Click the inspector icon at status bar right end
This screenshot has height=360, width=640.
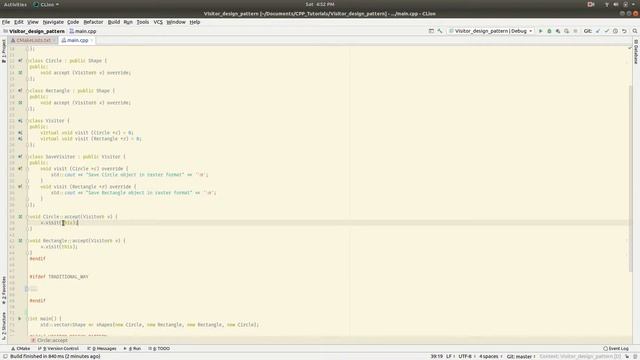coord(635,356)
